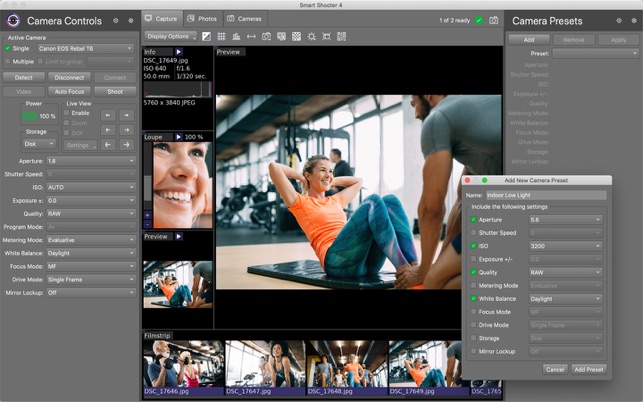The image size is (643, 402).
Task: Uncheck the White Balance preset setting
Action: pos(474,298)
